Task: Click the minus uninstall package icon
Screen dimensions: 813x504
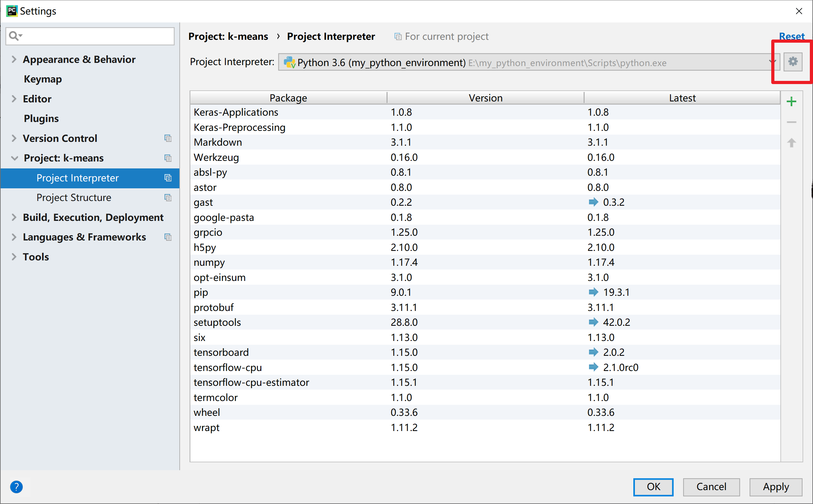Action: tap(791, 122)
